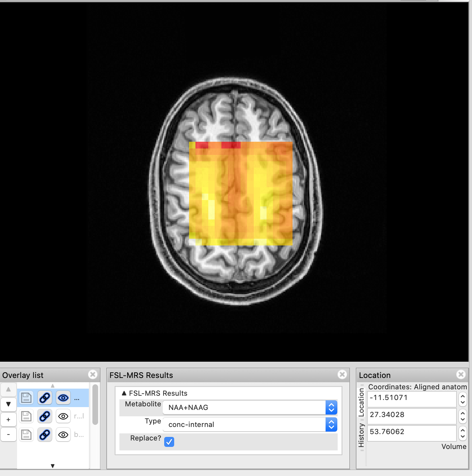
Task: Click the chain link icon of the second overlay
Action: pos(45,416)
